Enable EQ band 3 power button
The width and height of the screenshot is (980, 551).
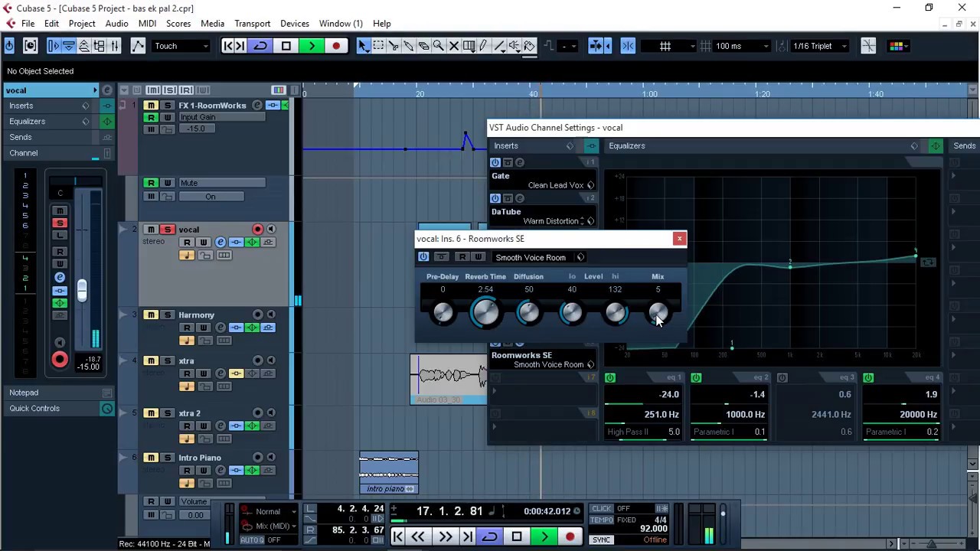coord(782,377)
